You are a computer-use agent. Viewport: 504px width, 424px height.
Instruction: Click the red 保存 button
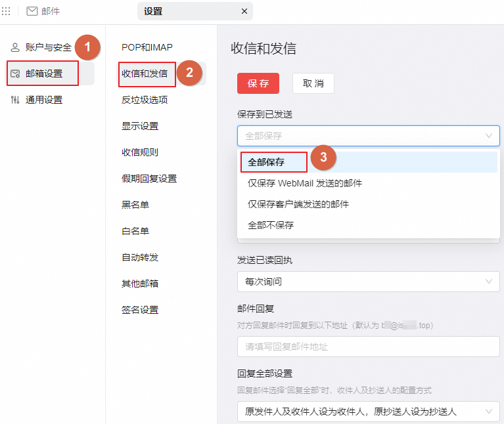(258, 83)
